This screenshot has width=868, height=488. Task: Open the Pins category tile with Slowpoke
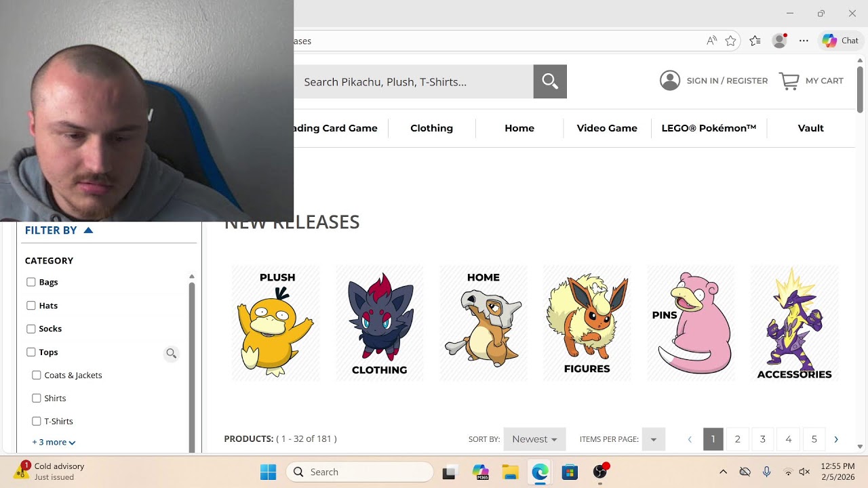pos(691,323)
